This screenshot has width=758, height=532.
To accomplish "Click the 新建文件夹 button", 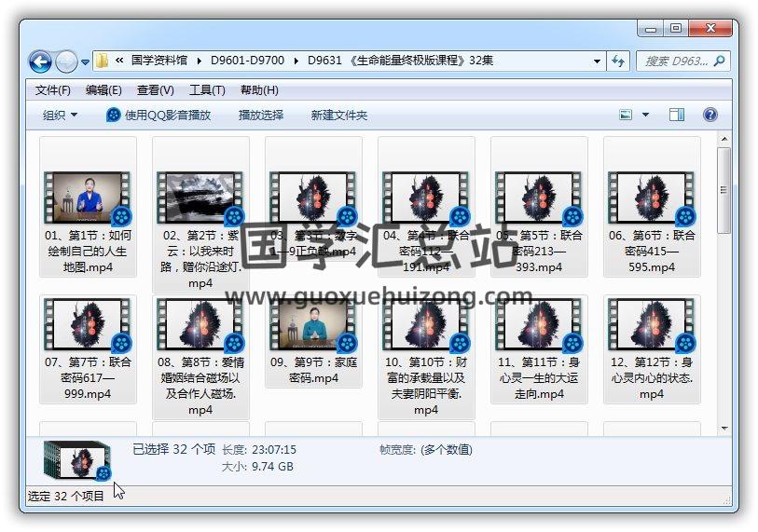I will (x=338, y=115).
